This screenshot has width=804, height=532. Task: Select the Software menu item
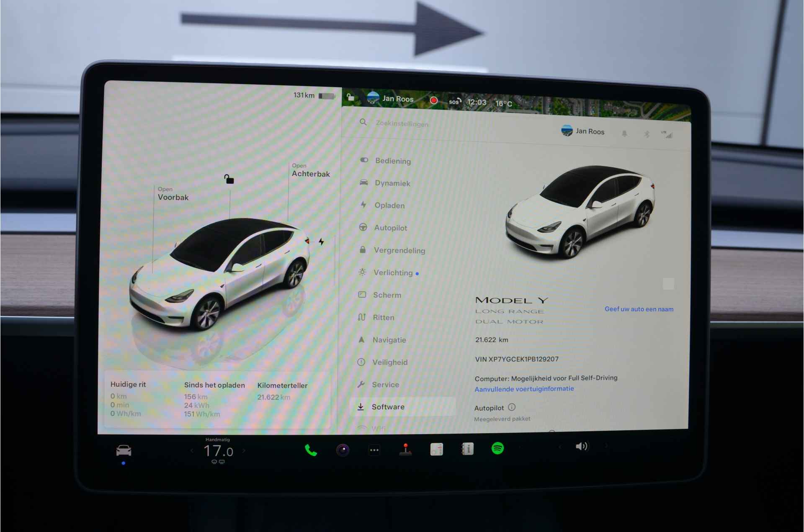[403, 406]
